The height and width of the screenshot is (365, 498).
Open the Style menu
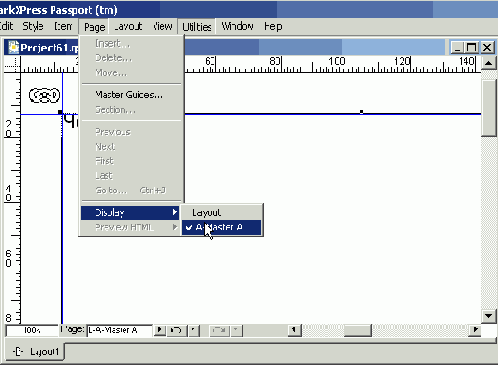coord(33,26)
